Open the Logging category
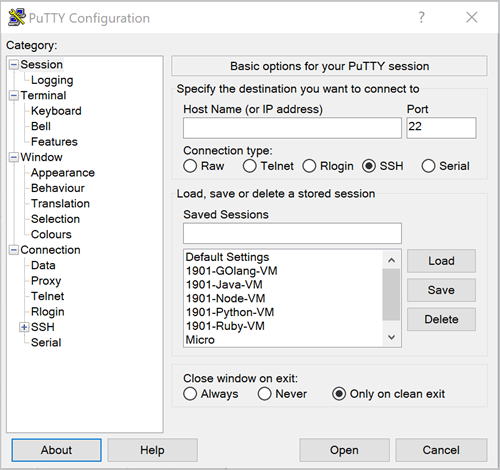Viewport: 500px width, 470px height. [52, 80]
